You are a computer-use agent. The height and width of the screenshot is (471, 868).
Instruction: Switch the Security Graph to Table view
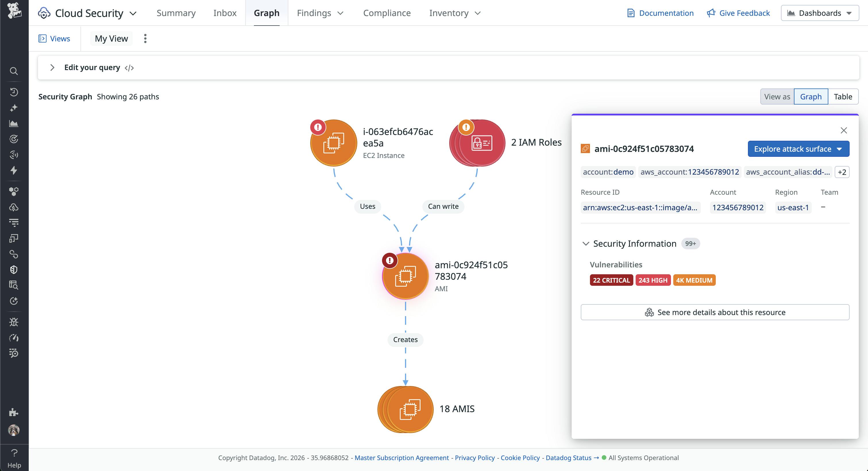point(843,96)
